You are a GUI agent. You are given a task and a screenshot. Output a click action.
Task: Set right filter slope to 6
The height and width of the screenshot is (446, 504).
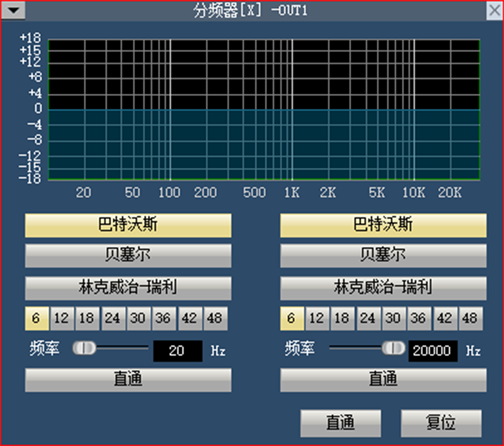click(x=292, y=318)
